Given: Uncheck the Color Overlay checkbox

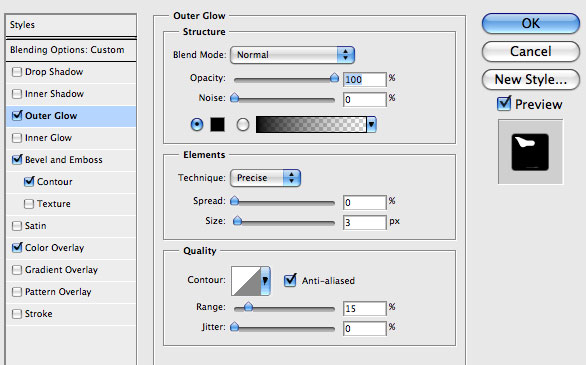Looking at the screenshot, I should point(17,247).
